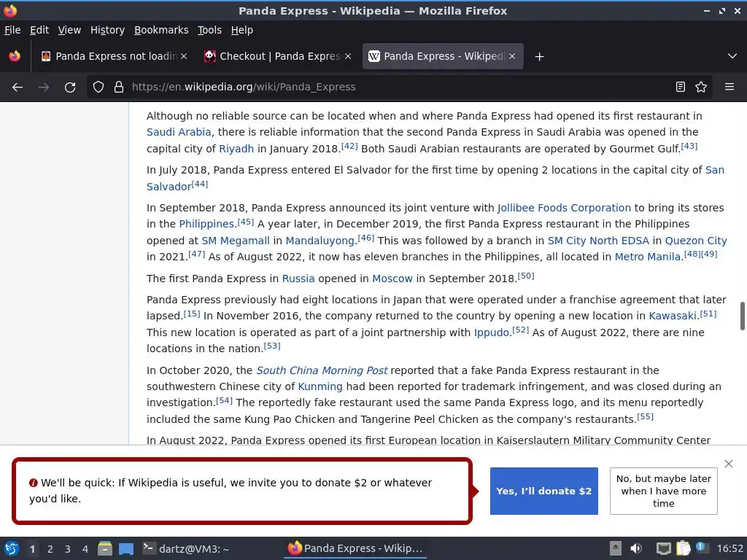Image resolution: width=747 pixels, height=560 pixels.
Task: Follow the Riyadh link
Action: point(236,149)
